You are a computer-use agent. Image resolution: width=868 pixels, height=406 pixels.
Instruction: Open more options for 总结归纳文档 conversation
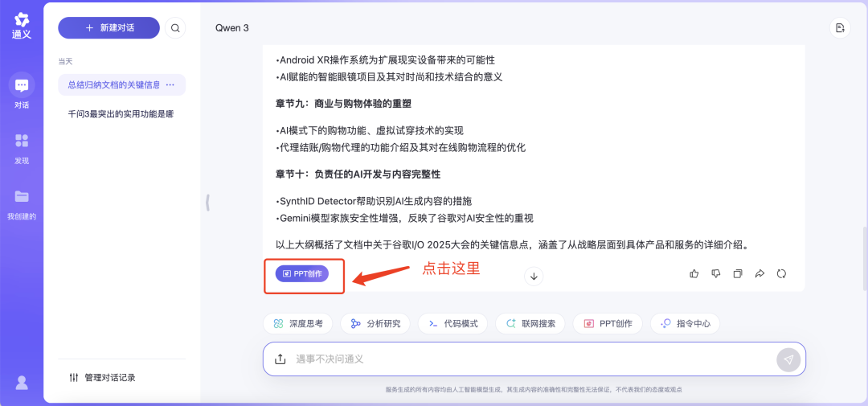tap(170, 84)
